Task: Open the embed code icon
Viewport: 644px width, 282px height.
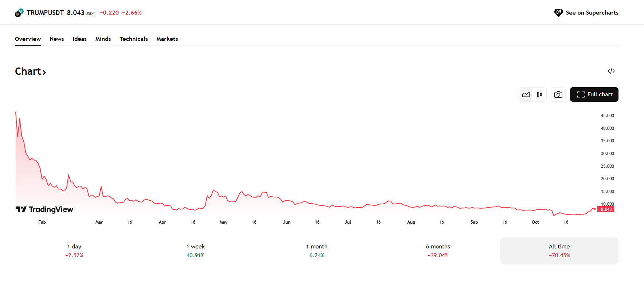Action: 611,71
